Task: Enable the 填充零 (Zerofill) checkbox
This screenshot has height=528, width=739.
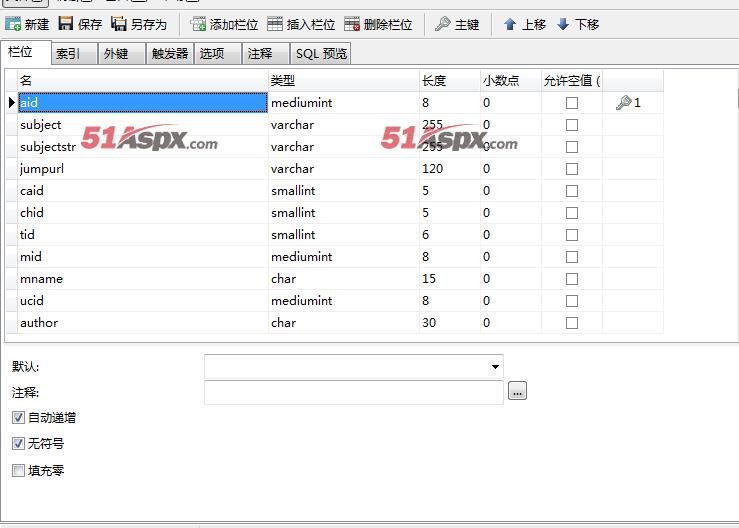Action: point(18,470)
